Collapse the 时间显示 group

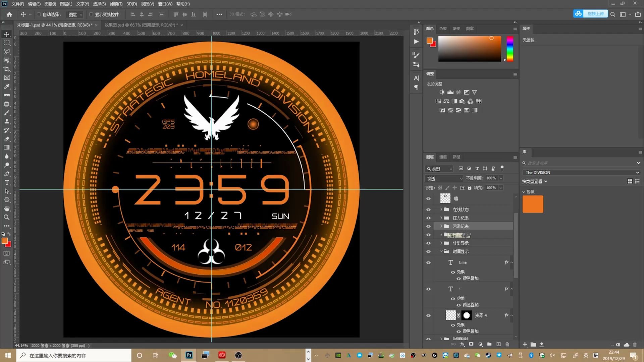point(441,251)
